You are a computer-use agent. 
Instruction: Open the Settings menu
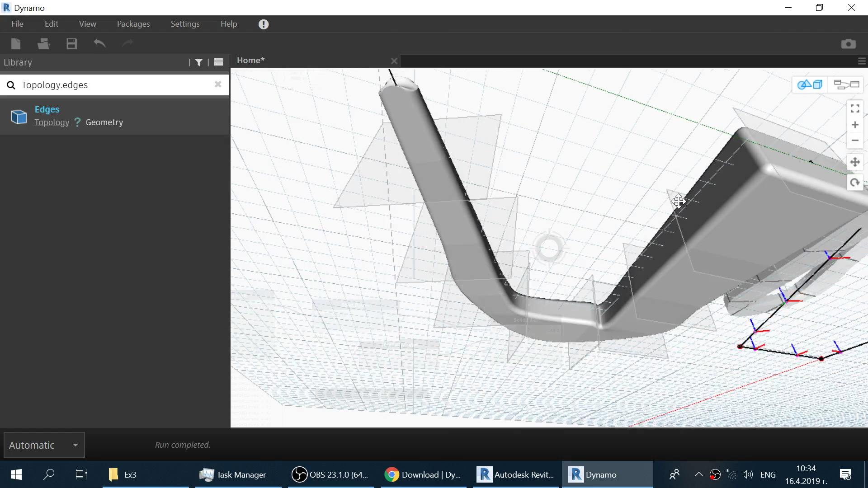coord(185,24)
